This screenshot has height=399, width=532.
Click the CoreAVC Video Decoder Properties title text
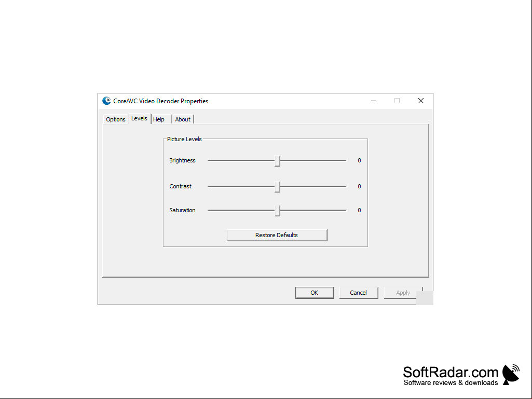tap(161, 101)
